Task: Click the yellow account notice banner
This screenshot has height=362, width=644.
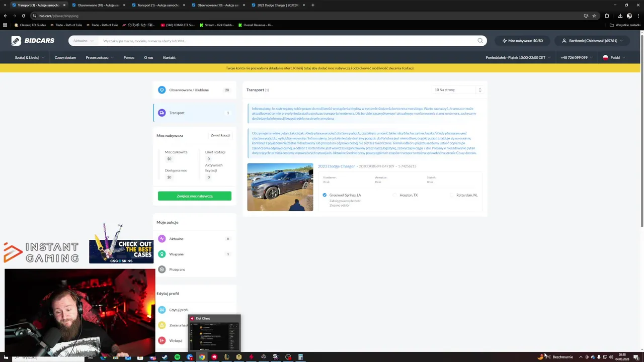Action: point(320,68)
